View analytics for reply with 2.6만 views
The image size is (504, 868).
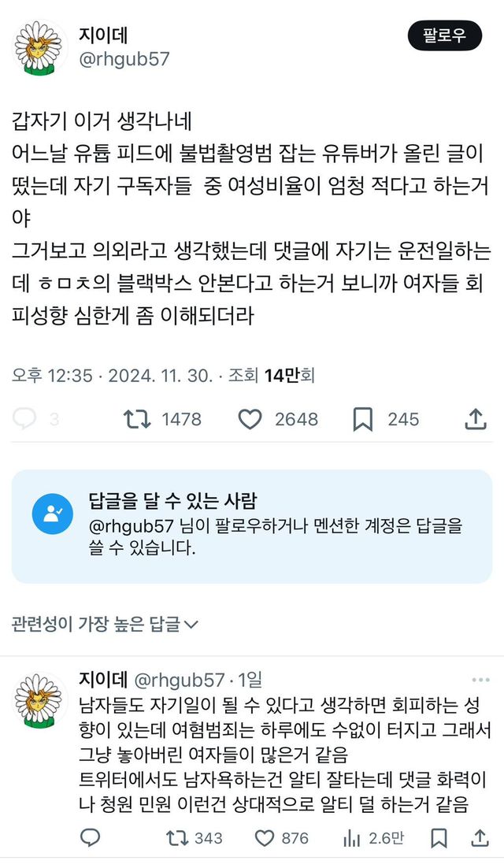click(x=352, y=837)
